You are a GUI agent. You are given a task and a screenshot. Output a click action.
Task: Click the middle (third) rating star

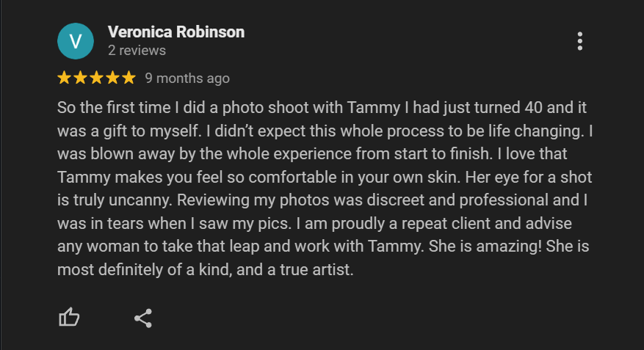tap(96, 78)
